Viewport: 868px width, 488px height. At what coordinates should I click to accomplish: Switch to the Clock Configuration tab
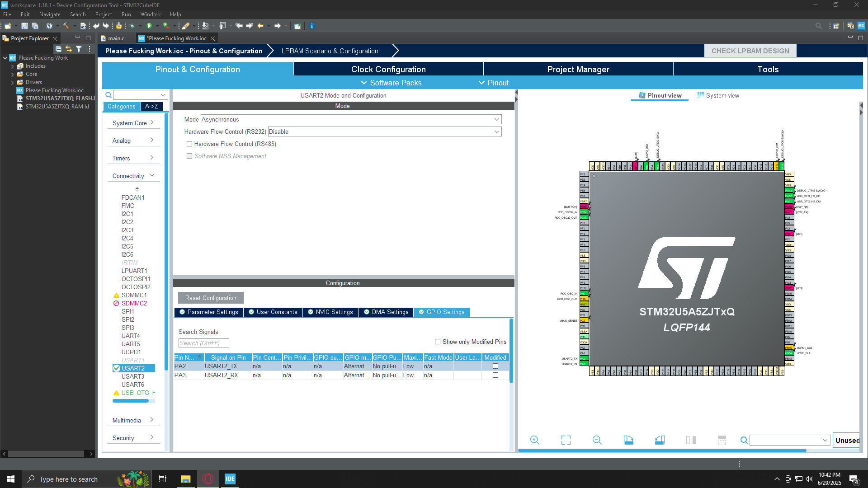point(388,69)
